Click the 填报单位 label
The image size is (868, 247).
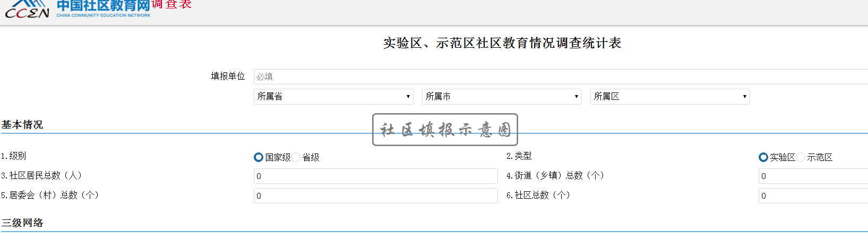point(228,76)
